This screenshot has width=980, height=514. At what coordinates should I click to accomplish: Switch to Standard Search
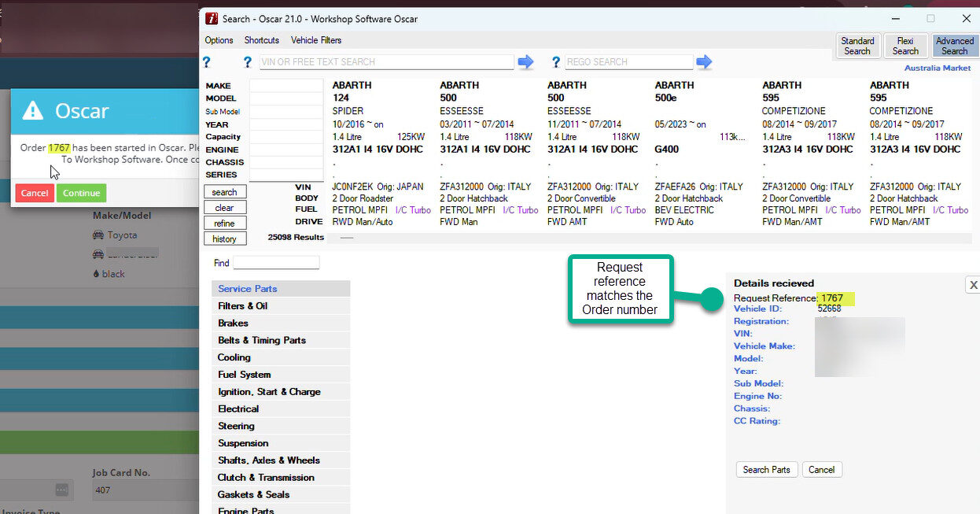857,46
